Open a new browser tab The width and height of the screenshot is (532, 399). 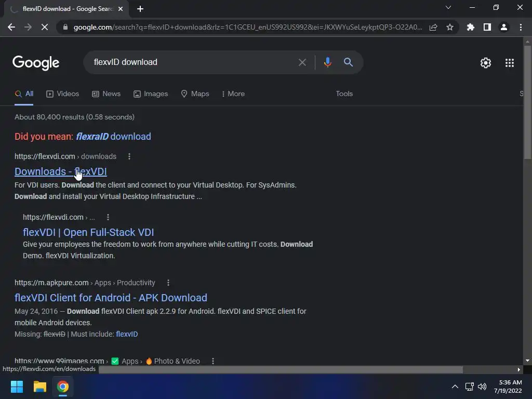140,9
